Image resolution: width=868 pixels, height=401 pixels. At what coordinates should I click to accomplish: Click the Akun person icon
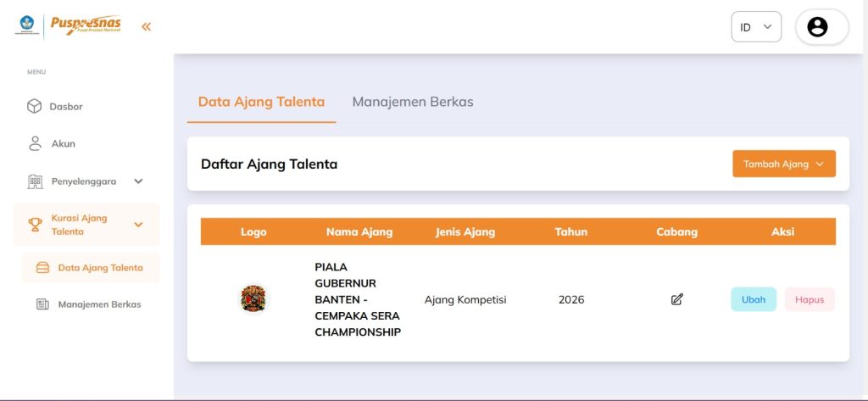(35, 143)
